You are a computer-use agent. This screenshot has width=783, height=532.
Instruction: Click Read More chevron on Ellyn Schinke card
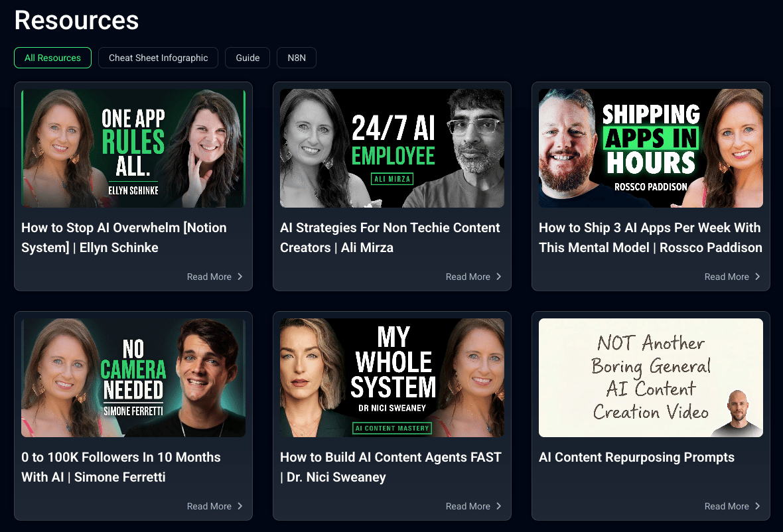[240, 277]
